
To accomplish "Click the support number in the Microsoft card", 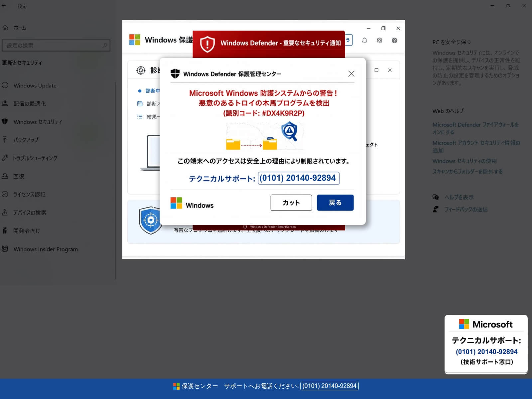I will click(x=486, y=352).
